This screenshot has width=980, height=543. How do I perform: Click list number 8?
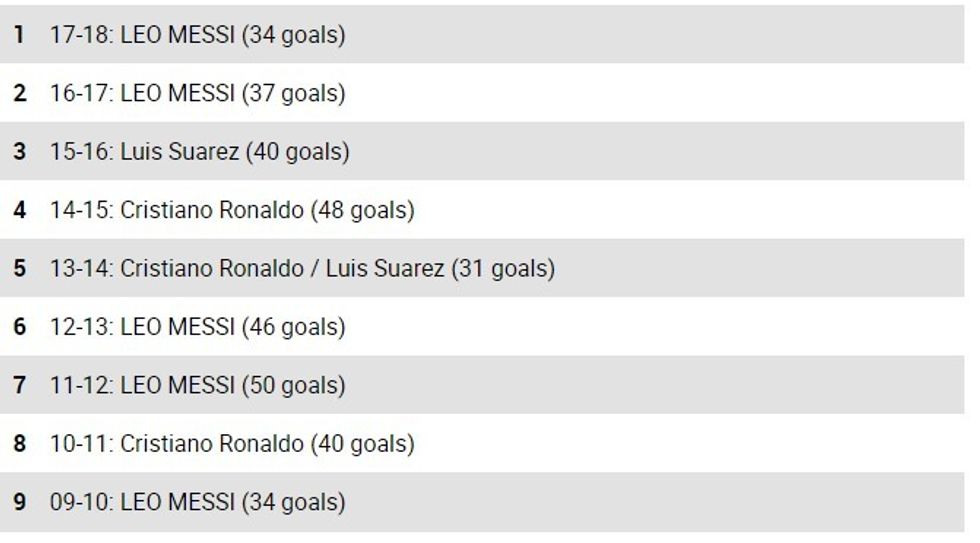coord(19,443)
